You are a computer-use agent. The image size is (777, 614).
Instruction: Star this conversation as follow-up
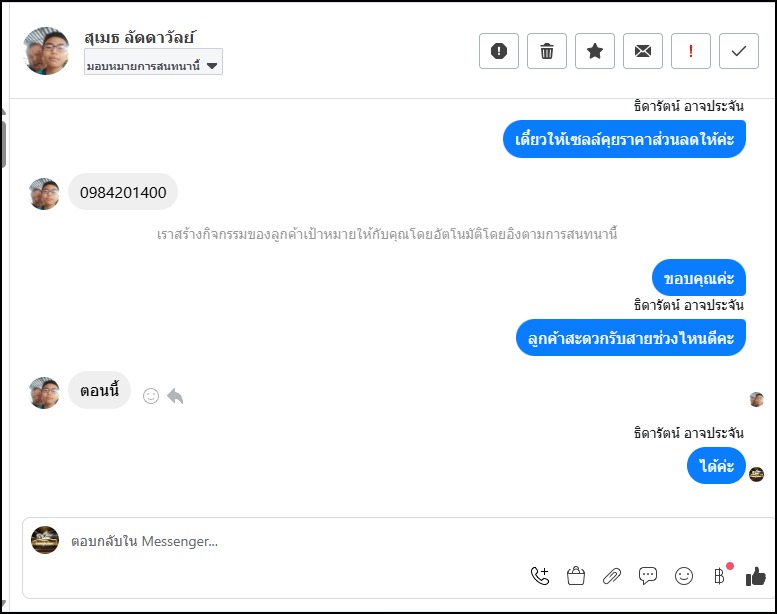(595, 51)
